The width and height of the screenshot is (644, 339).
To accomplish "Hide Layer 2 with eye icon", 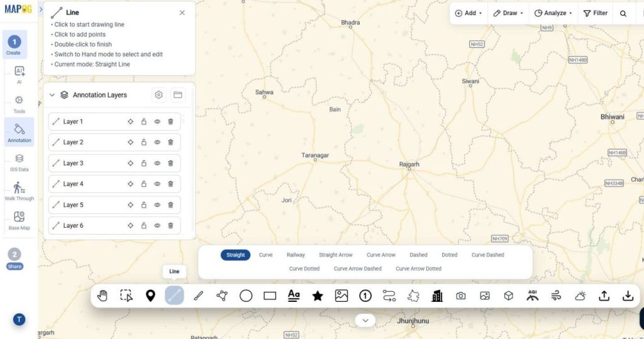I will (x=157, y=142).
